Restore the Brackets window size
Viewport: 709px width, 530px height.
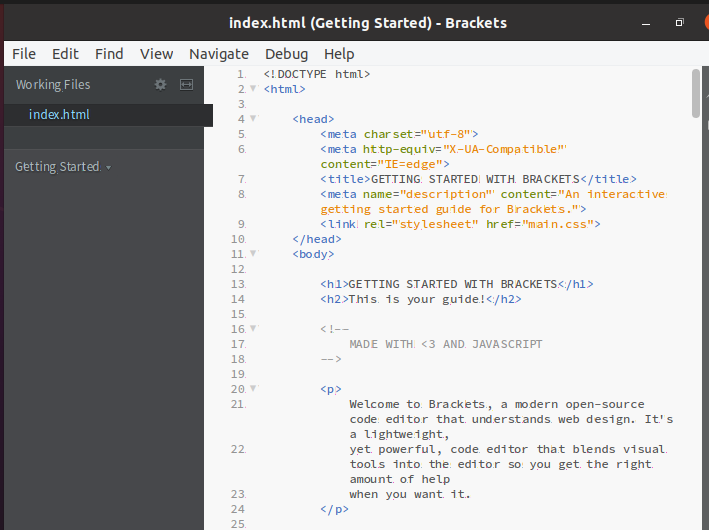click(x=679, y=23)
